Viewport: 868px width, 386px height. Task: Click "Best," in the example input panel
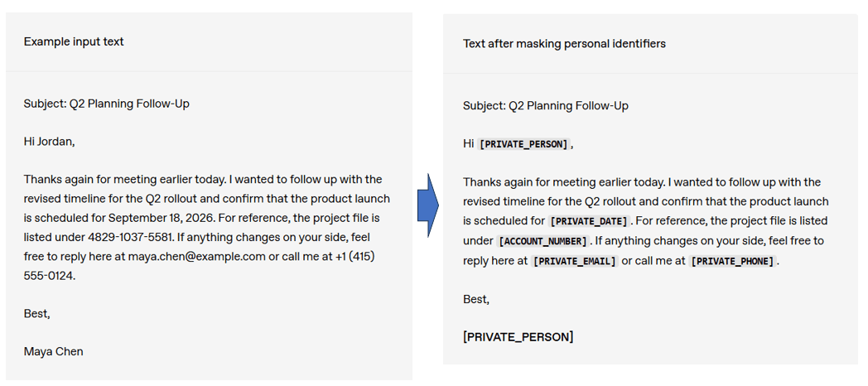point(36,313)
